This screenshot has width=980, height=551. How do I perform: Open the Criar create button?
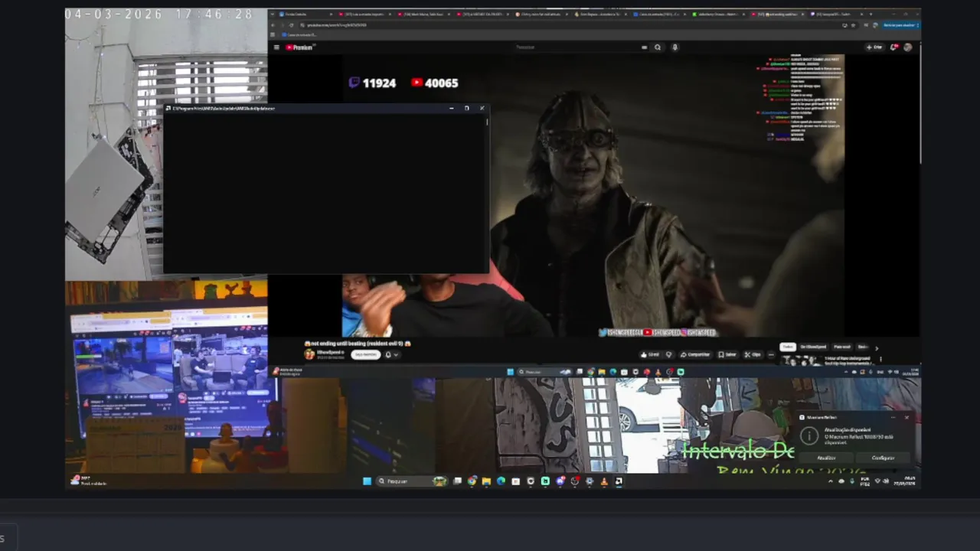click(874, 47)
